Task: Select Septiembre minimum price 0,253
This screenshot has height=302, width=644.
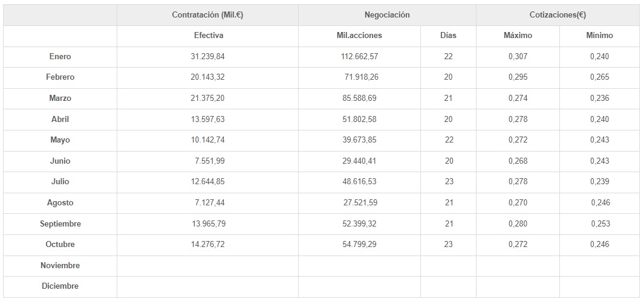Action: pos(600,224)
